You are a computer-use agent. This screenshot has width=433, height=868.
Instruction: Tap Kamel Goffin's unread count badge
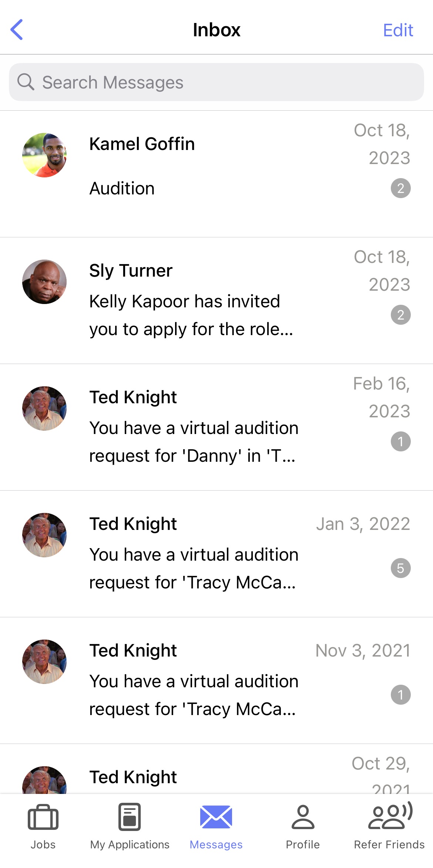401,188
